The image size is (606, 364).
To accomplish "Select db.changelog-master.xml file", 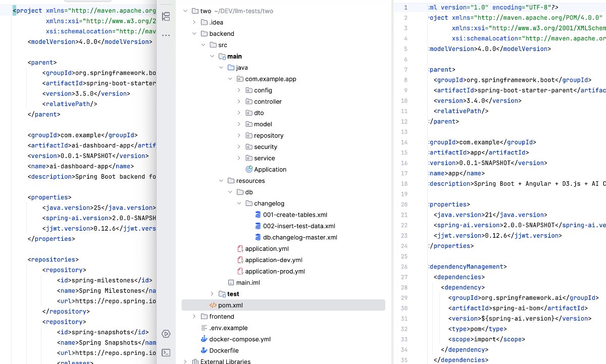I will (x=299, y=237).
